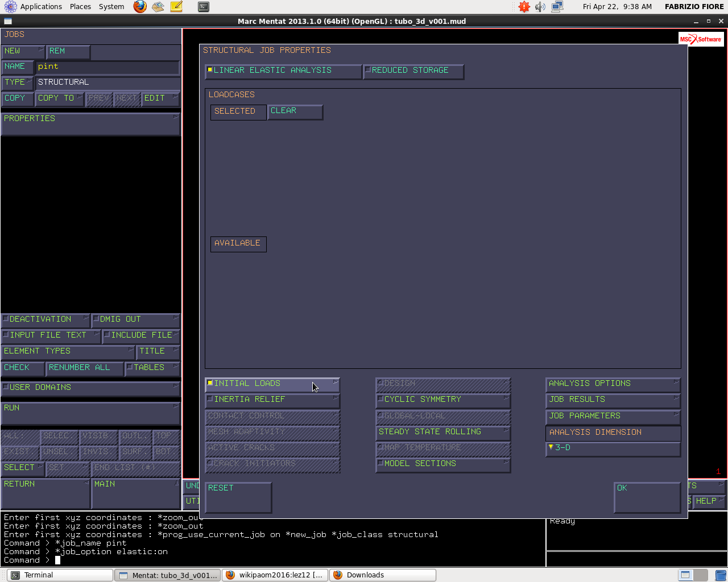
Task: Switch to wikipaom2016 Firefox window
Action: (275, 575)
